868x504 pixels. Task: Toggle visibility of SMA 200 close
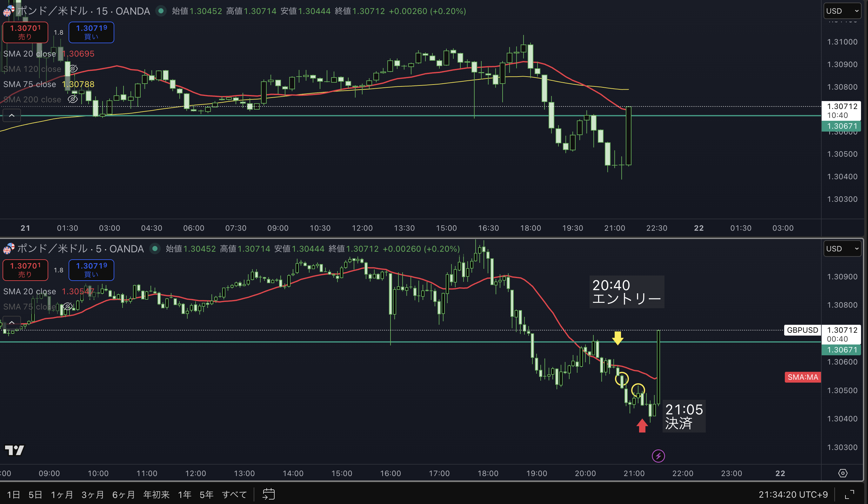[73, 99]
